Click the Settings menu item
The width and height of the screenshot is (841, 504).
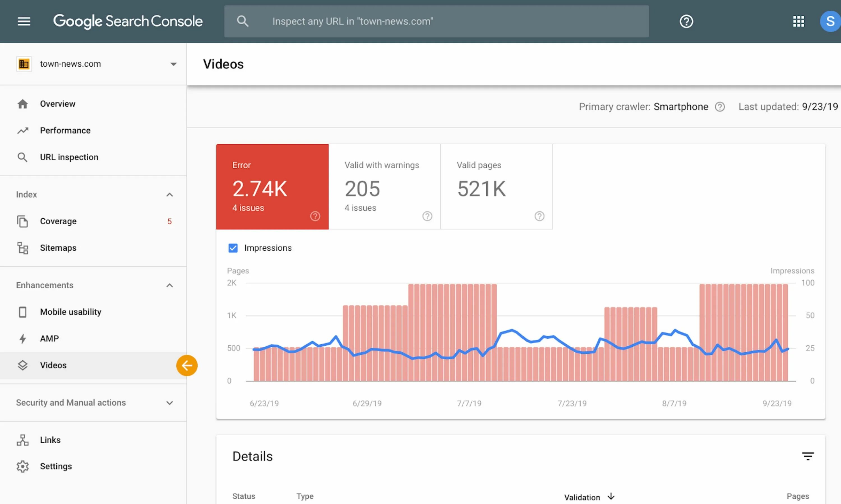click(56, 466)
